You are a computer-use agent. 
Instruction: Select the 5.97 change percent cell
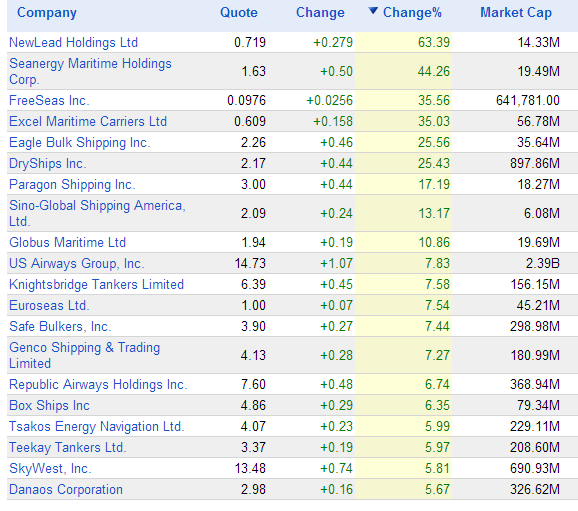point(437,447)
